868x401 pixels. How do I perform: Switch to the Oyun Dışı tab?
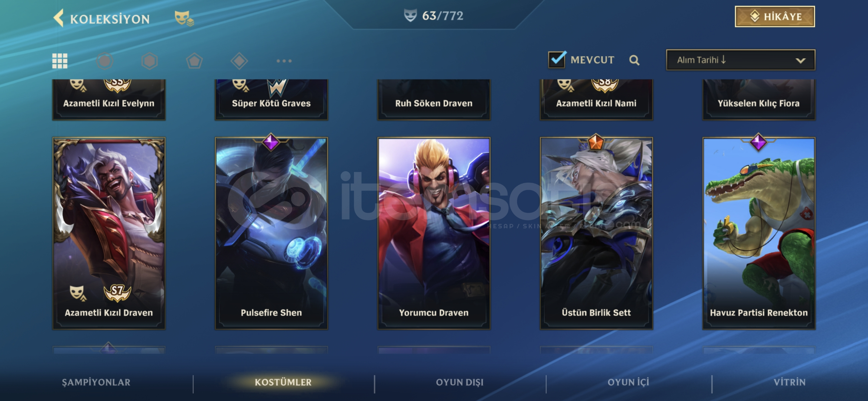click(460, 382)
